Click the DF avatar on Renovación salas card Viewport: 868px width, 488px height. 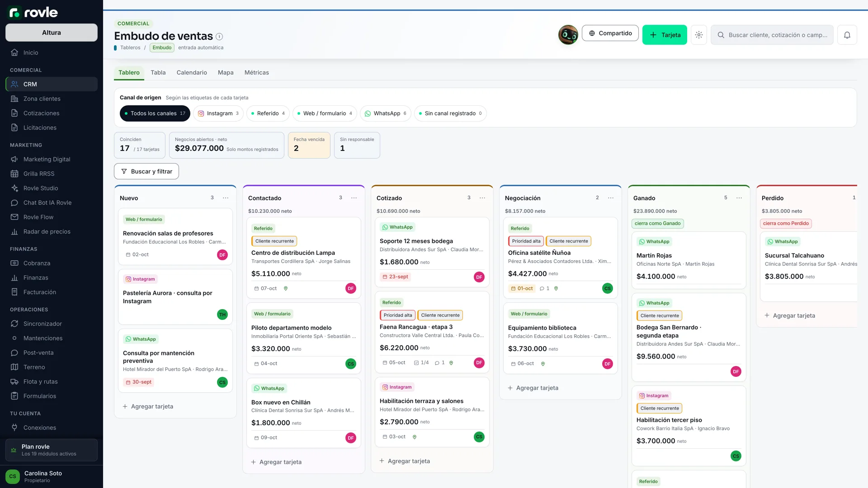point(222,255)
